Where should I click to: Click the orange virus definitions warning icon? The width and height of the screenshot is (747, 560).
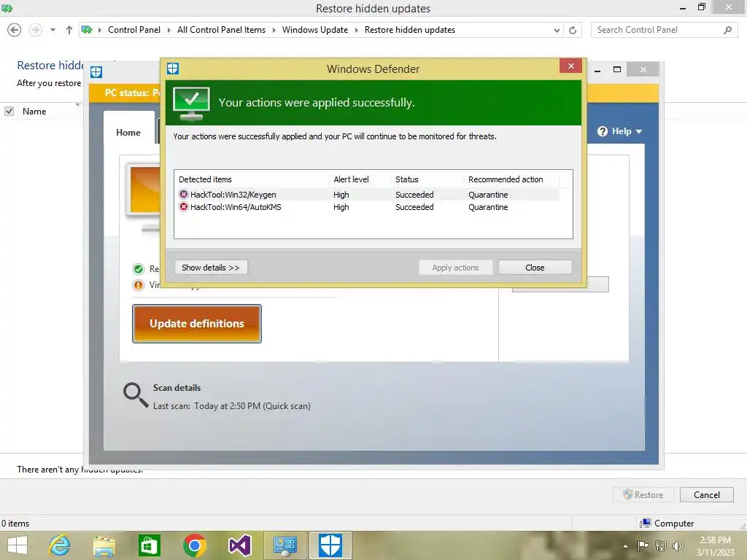[138, 285]
